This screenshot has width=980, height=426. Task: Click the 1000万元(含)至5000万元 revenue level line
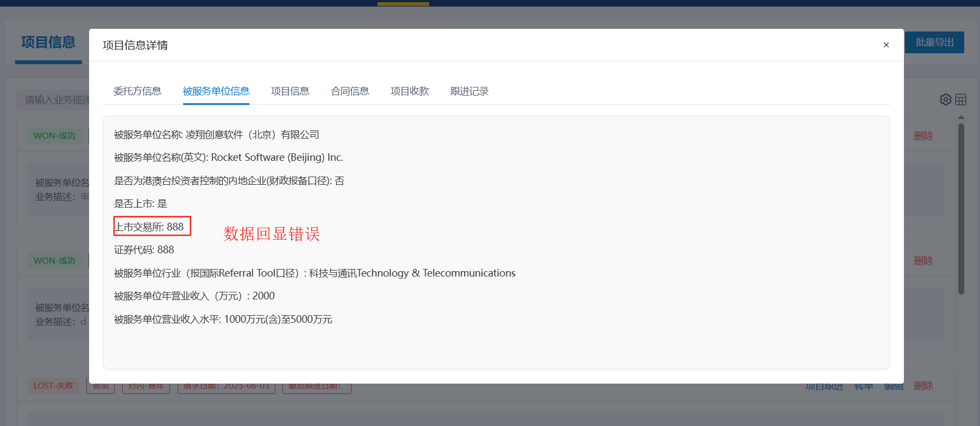coord(223,319)
